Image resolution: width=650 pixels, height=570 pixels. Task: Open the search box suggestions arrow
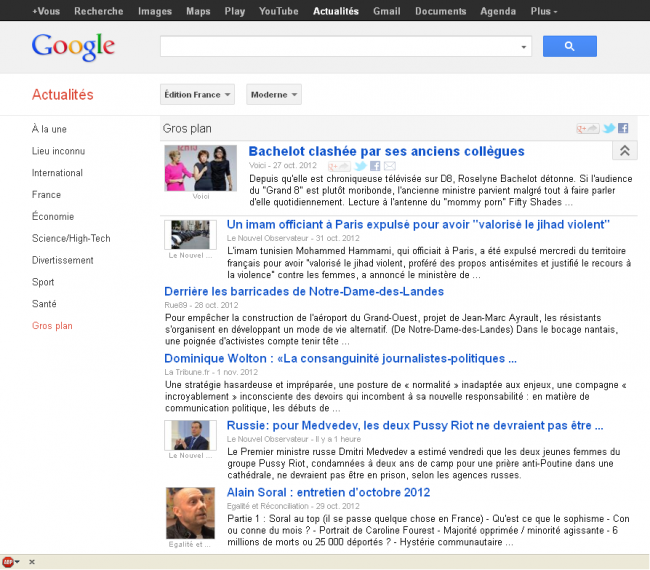pos(524,47)
